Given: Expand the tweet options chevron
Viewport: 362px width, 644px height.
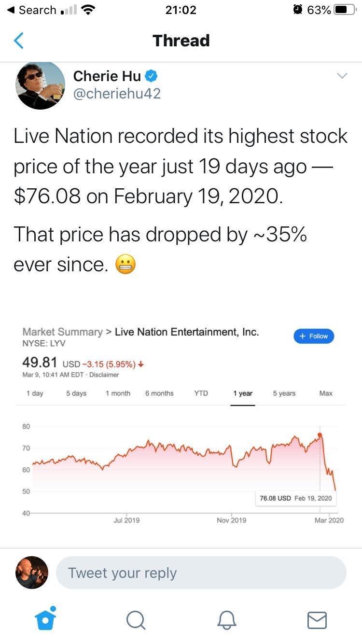Looking at the screenshot, I should pyautogui.click(x=342, y=76).
